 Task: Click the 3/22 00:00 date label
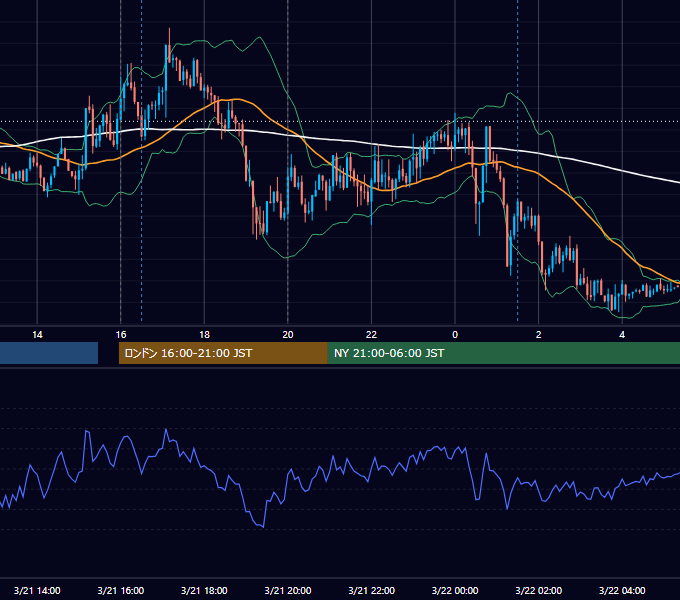pyautogui.click(x=455, y=590)
